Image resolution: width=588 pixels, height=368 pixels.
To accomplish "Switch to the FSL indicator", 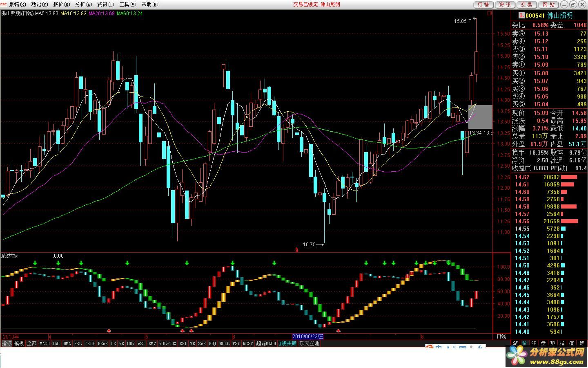I will tap(78, 343).
